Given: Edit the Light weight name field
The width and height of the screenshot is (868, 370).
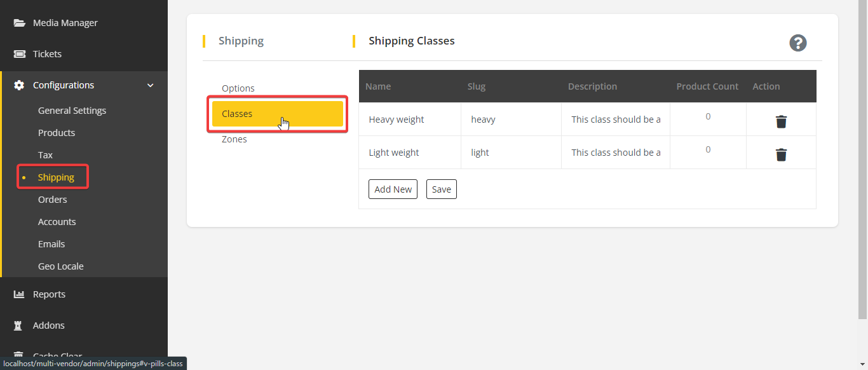Looking at the screenshot, I should [x=410, y=153].
